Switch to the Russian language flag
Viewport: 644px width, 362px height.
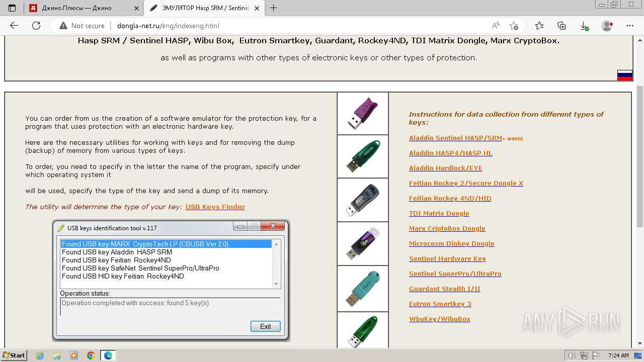tap(624, 75)
